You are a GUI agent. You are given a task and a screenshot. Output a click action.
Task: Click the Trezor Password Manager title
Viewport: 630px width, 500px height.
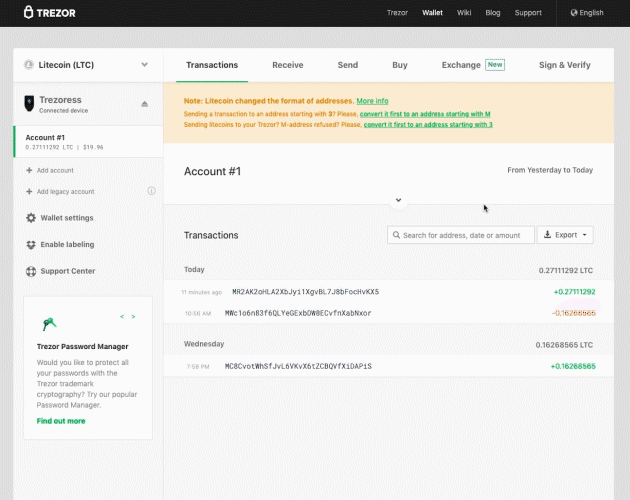point(82,346)
